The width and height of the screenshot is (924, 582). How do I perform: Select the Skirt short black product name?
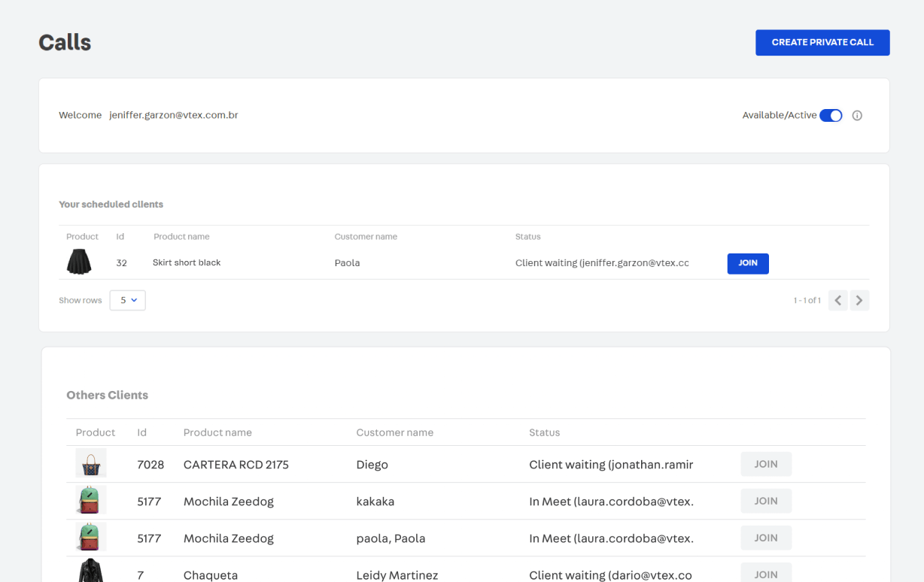tap(187, 263)
